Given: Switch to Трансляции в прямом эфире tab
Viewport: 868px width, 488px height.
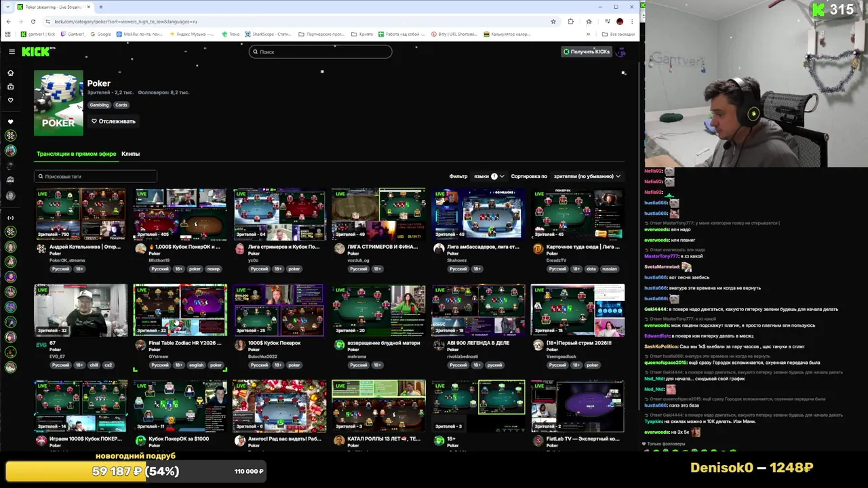Looking at the screenshot, I should point(76,154).
